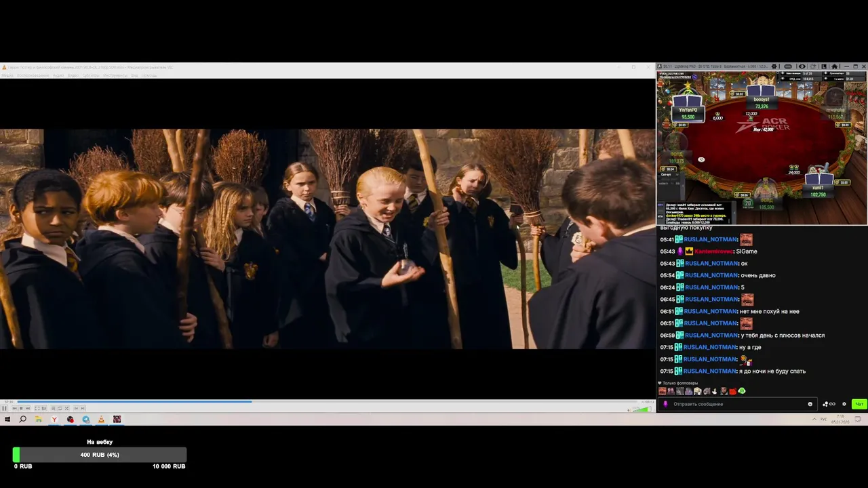Open VLC Медиа menu
Image resolution: width=868 pixels, height=488 pixels.
tap(7, 75)
